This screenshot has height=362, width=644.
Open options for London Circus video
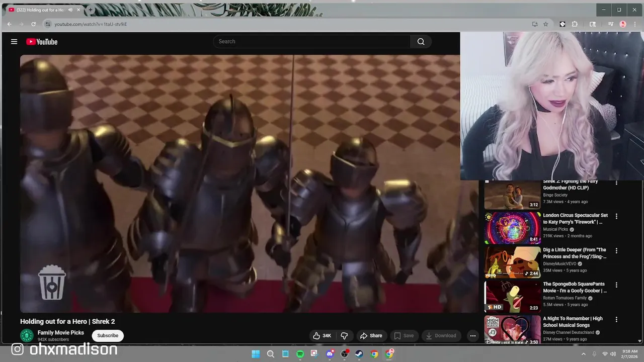616,216
